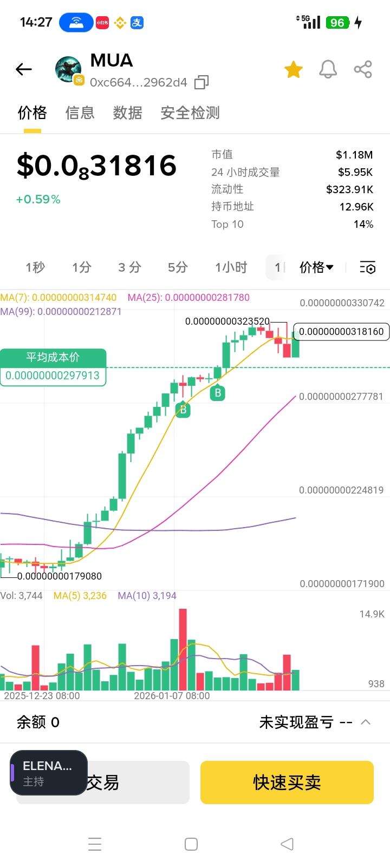Select the 1小时 chart interval
The width and height of the screenshot is (390, 868).
coord(231,267)
